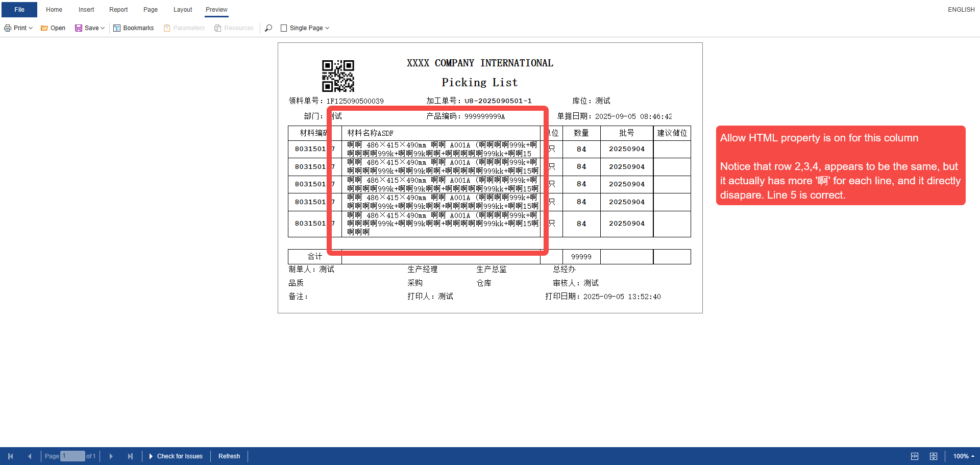The height and width of the screenshot is (465, 980).
Task: Open the search magnifier tool
Action: click(268, 28)
